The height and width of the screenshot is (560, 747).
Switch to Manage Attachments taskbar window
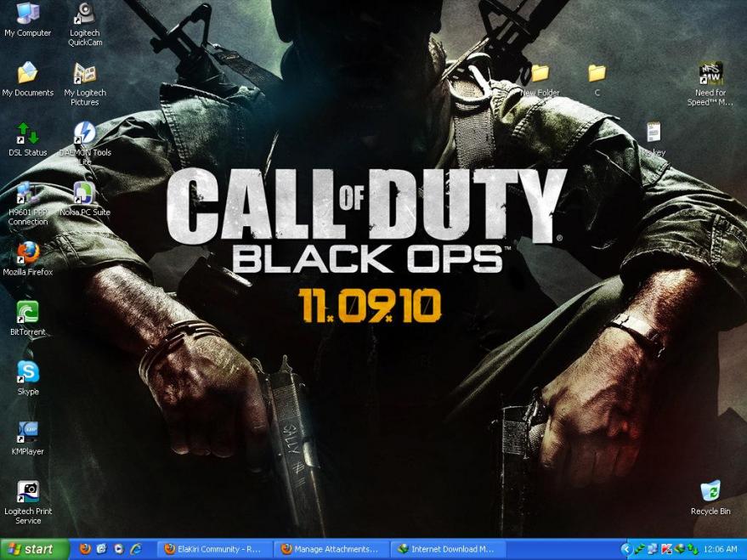331,549
